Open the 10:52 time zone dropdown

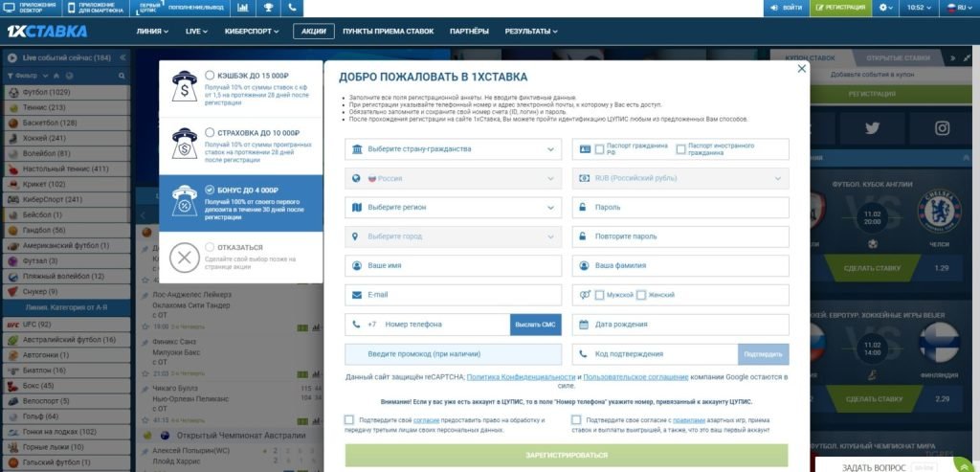[920, 8]
